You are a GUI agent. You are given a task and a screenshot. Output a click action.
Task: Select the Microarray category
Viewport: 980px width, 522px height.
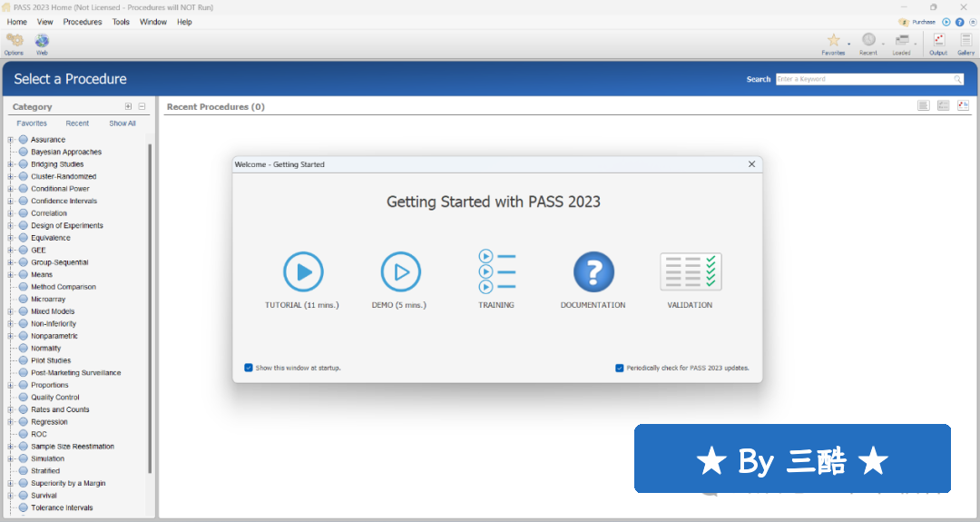coord(48,300)
